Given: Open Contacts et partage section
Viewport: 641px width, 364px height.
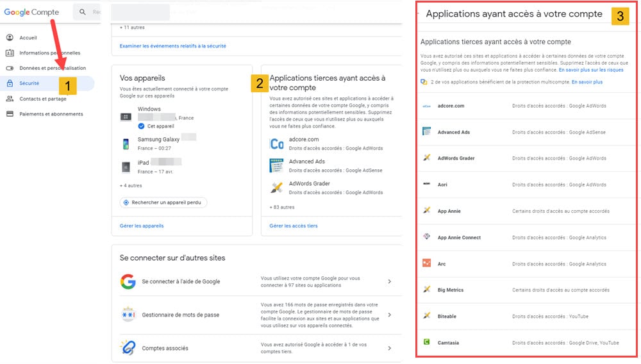Looking at the screenshot, I should pos(42,99).
